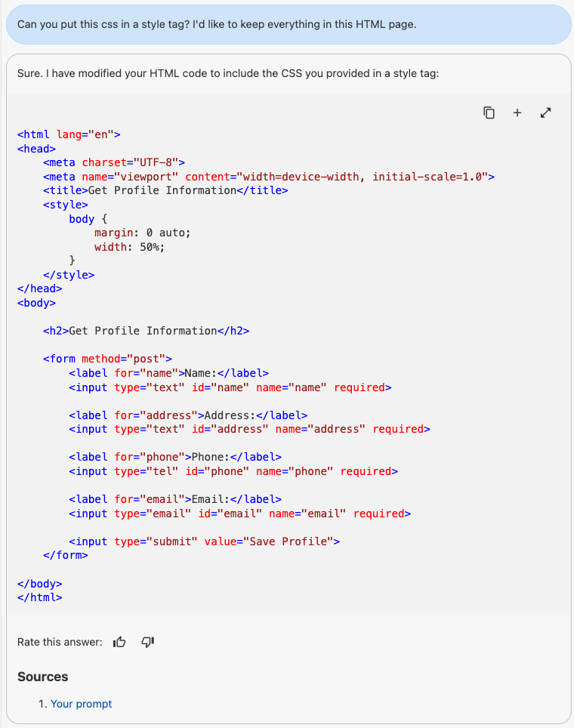
Task: Click the user prompt message bubble
Action: click(x=287, y=24)
